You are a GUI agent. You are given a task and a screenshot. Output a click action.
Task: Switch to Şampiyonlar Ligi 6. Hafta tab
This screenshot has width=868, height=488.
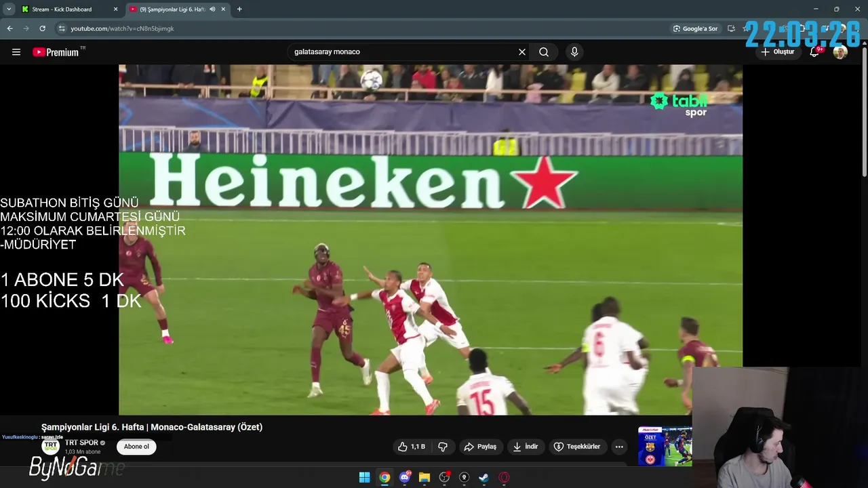click(x=178, y=9)
